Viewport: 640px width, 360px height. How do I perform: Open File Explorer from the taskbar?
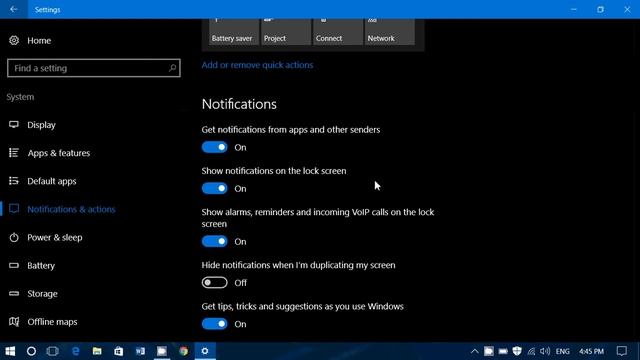(x=97, y=351)
